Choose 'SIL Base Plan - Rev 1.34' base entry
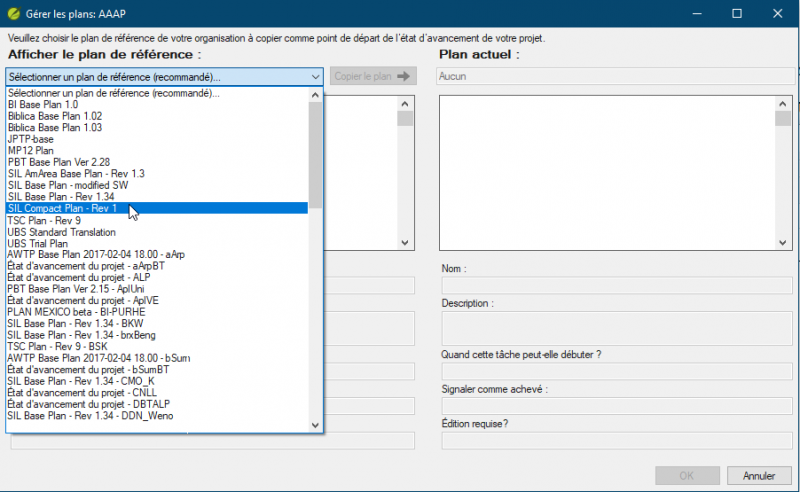Image resolution: width=800 pixels, height=492 pixels. (157, 197)
